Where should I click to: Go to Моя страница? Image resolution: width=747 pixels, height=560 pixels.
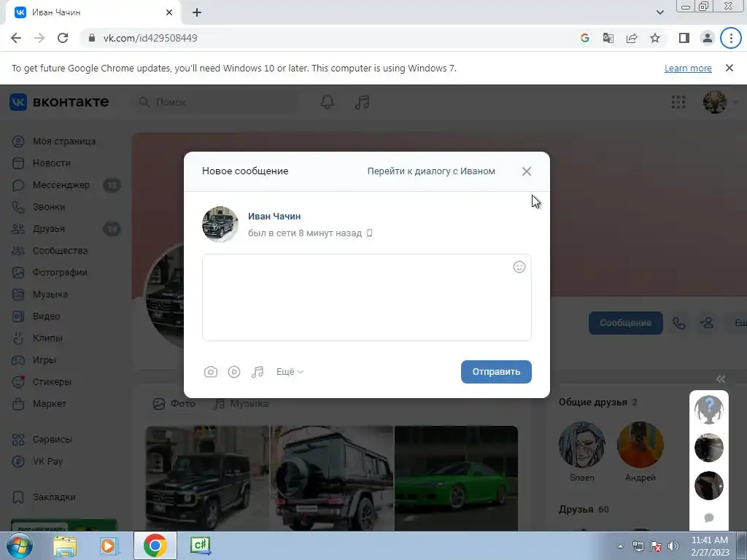(x=64, y=141)
